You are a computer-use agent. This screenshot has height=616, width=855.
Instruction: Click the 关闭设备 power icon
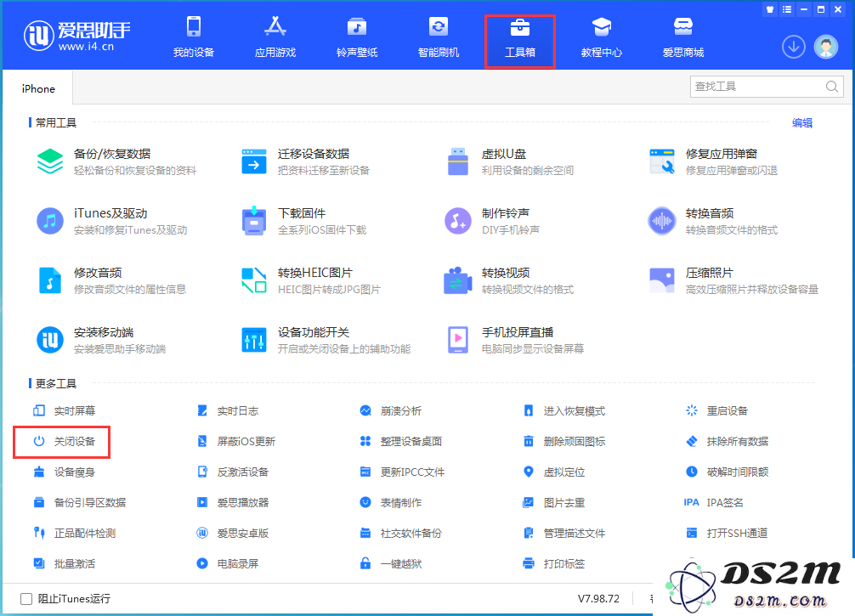39,441
